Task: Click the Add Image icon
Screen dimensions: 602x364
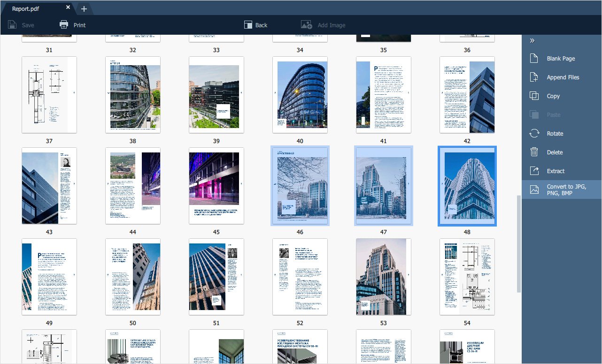Action: point(307,25)
